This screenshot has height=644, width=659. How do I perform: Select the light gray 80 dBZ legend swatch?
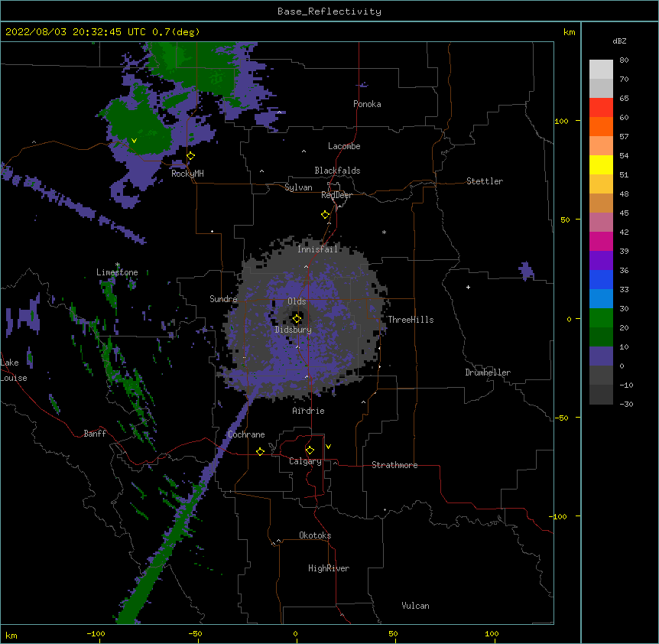(601, 69)
